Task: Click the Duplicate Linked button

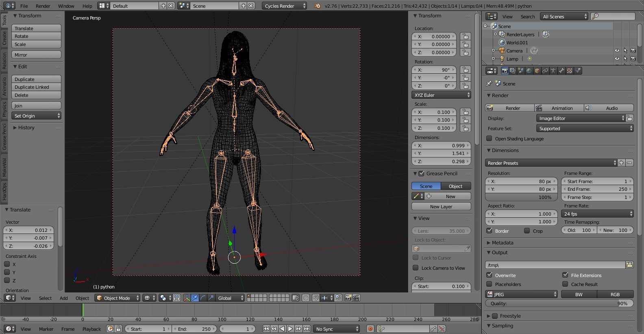Action: coord(36,87)
